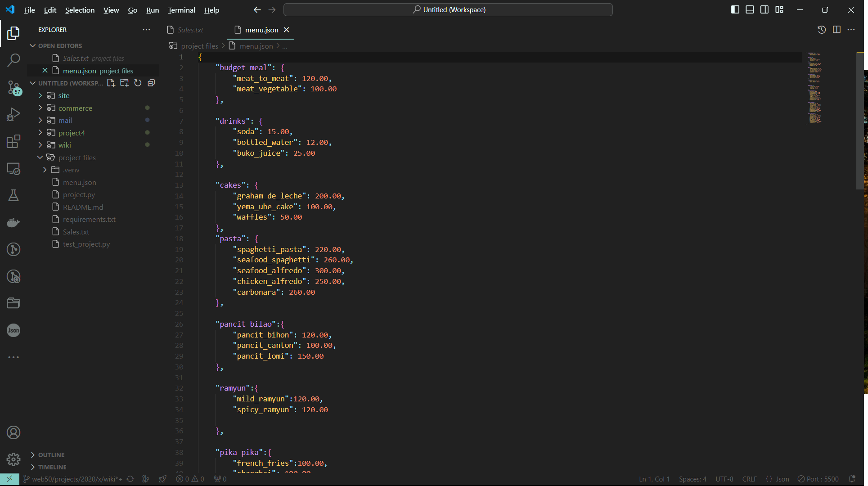Click the code minimap preview
The height and width of the screenshot is (486, 868).
pyautogui.click(x=814, y=88)
